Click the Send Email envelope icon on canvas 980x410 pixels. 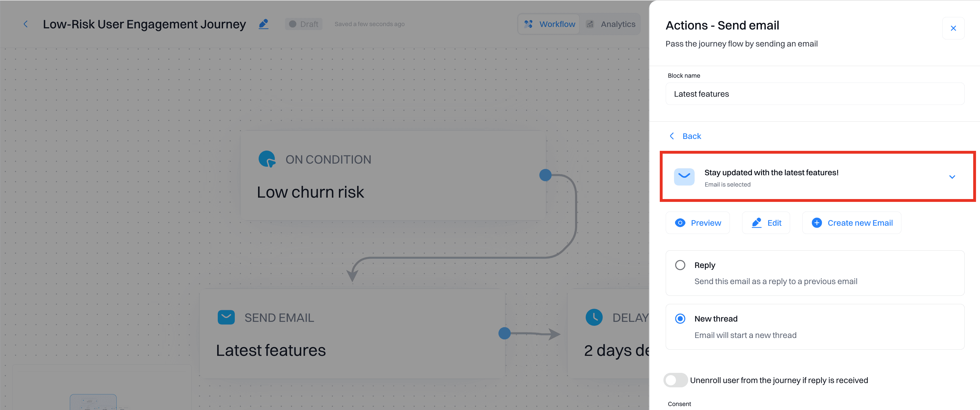(226, 317)
